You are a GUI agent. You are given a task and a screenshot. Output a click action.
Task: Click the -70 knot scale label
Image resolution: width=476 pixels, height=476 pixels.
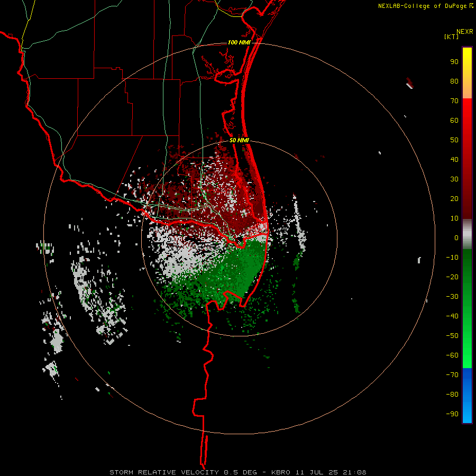point(452,375)
